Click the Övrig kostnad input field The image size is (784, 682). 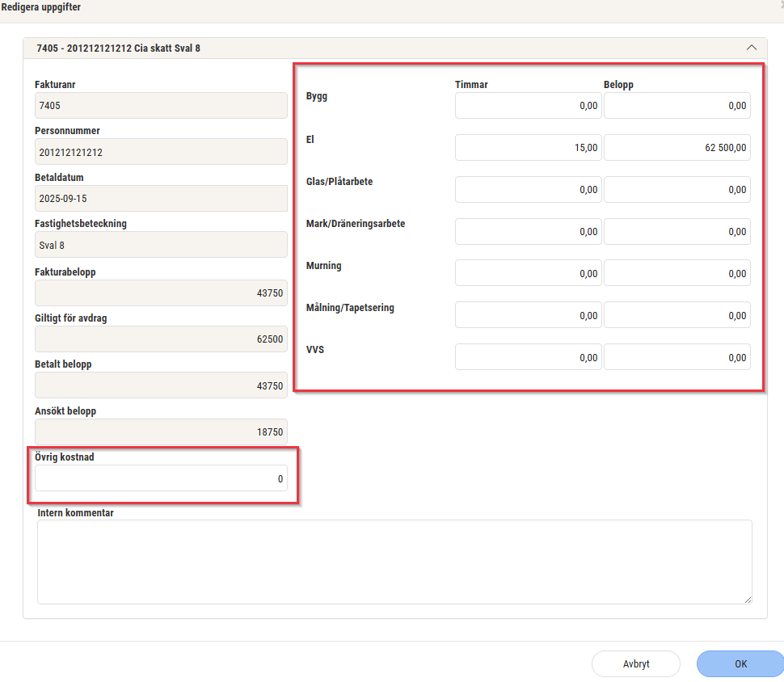(x=161, y=478)
